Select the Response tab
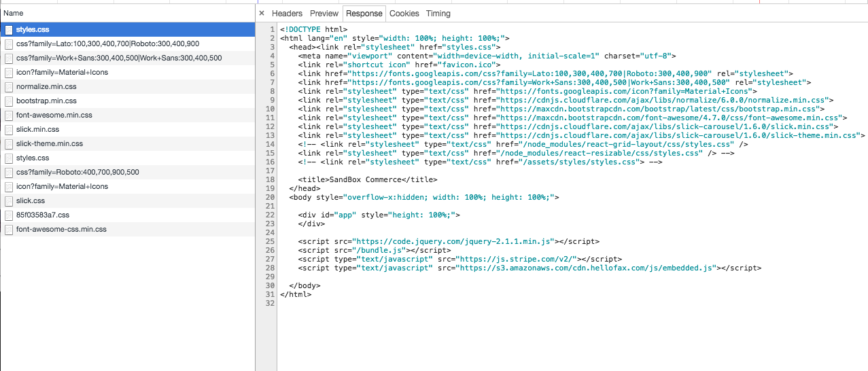Viewport: 868px width, 371px height. click(x=364, y=14)
